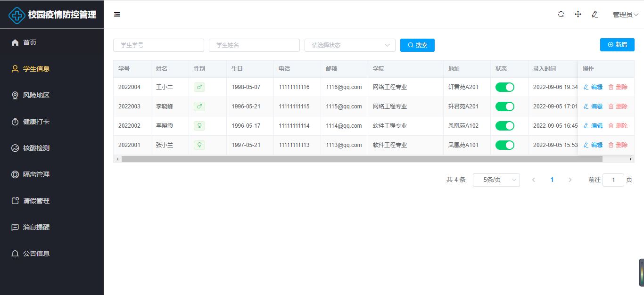This screenshot has width=644, height=295.
Task: Toggle status switch for student 2022001
Action: click(x=504, y=145)
